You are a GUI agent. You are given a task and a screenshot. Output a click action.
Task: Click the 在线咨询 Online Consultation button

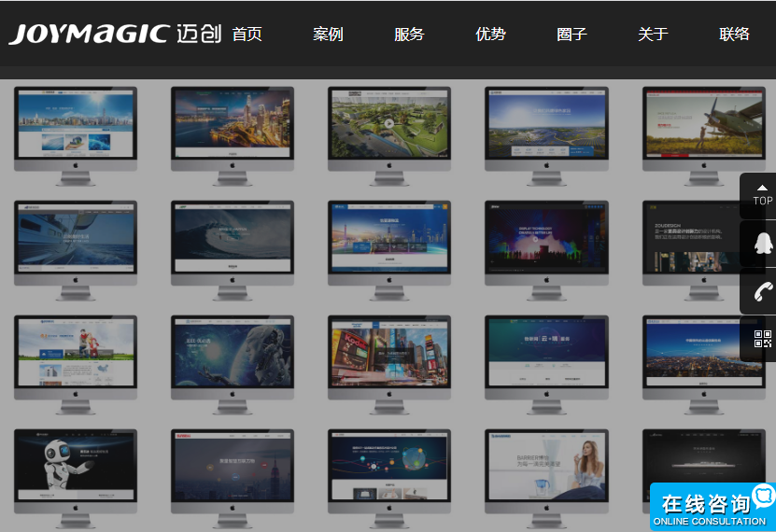705,509
